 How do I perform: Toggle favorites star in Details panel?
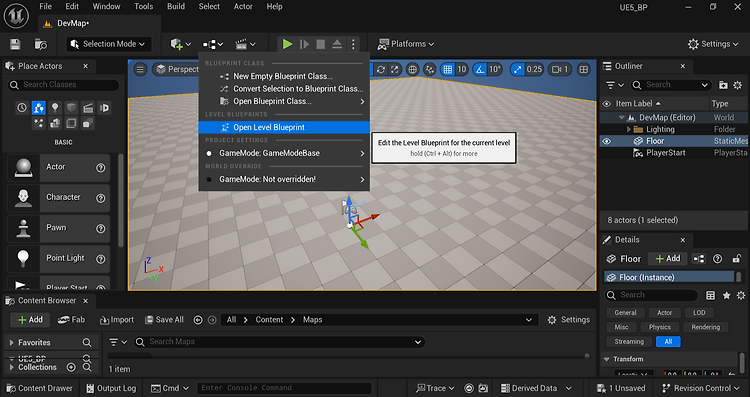tap(727, 296)
